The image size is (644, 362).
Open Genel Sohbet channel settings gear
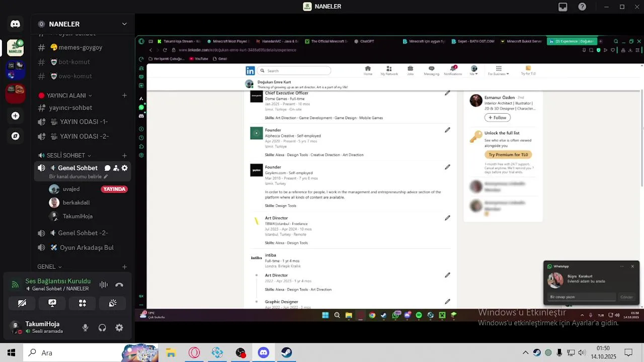[125, 168]
